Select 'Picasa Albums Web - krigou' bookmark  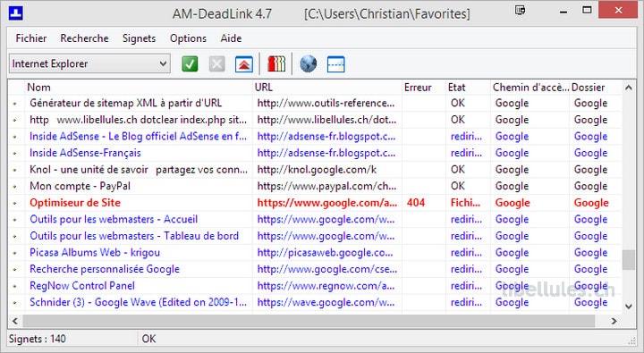click(x=95, y=252)
